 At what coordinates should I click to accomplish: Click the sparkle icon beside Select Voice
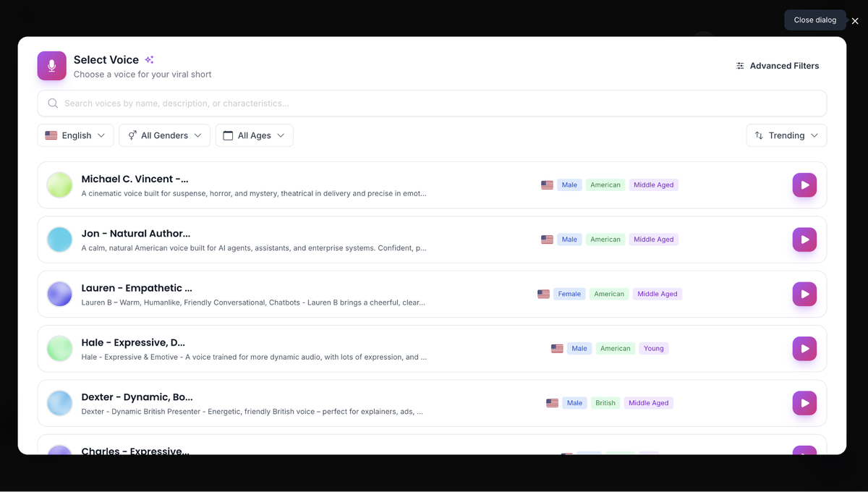149,60
